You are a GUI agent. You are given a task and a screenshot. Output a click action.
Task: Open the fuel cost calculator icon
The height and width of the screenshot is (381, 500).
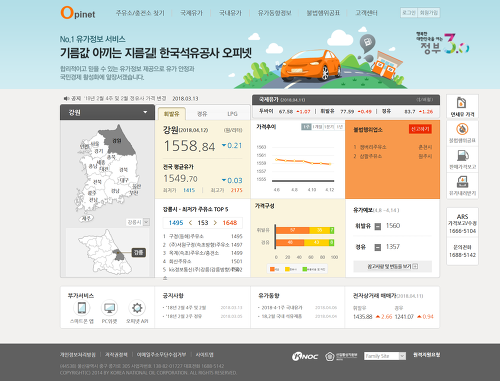click(462, 182)
